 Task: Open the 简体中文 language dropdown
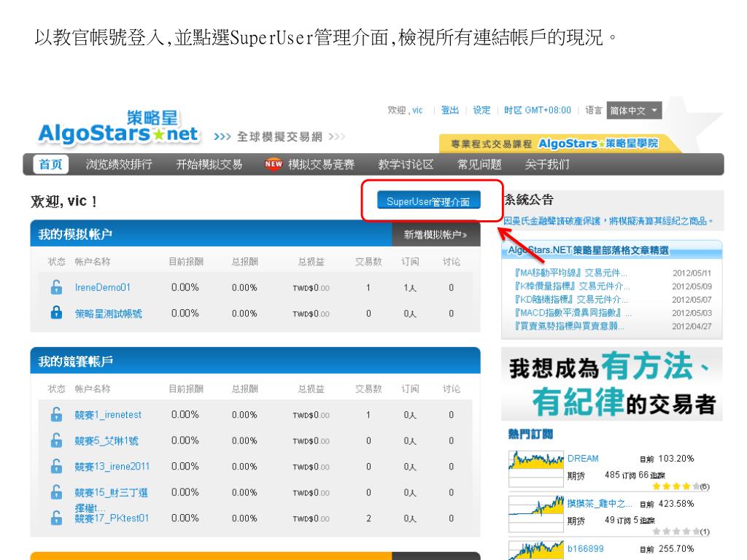pyautogui.click(x=634, y=111)
